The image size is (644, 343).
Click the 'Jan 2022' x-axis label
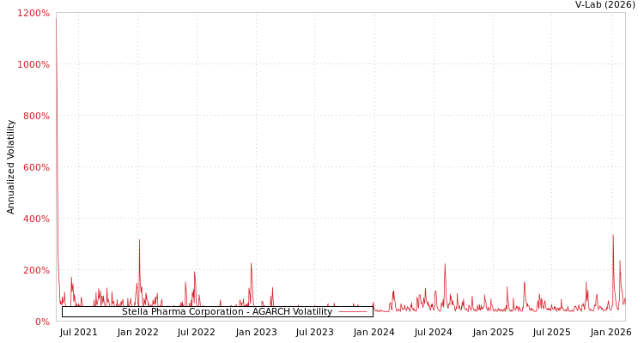137,333
